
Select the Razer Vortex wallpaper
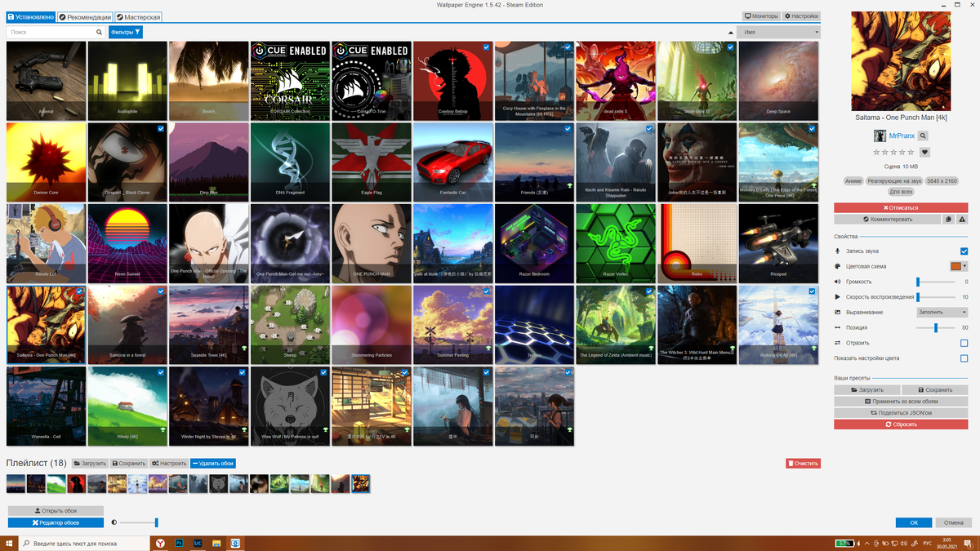(616, 243)
